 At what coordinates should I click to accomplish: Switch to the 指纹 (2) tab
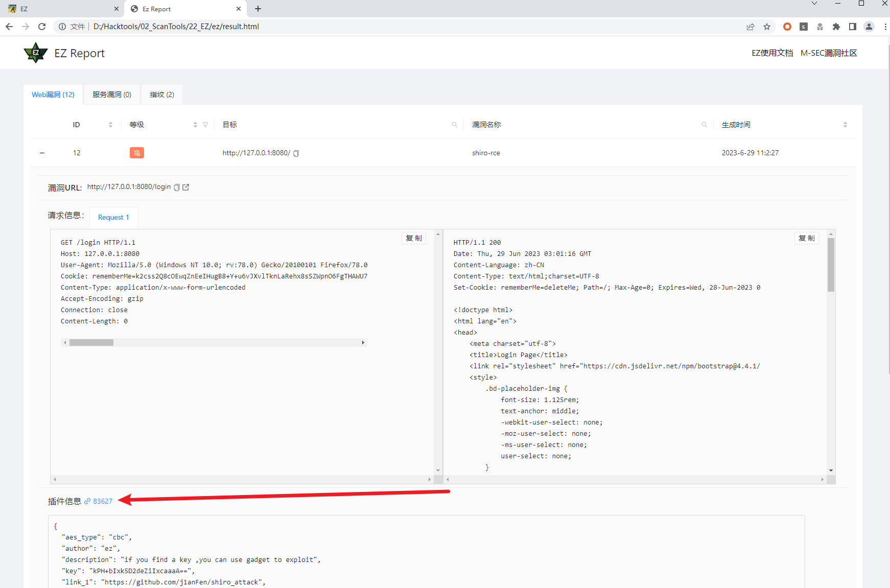[162, 95]
